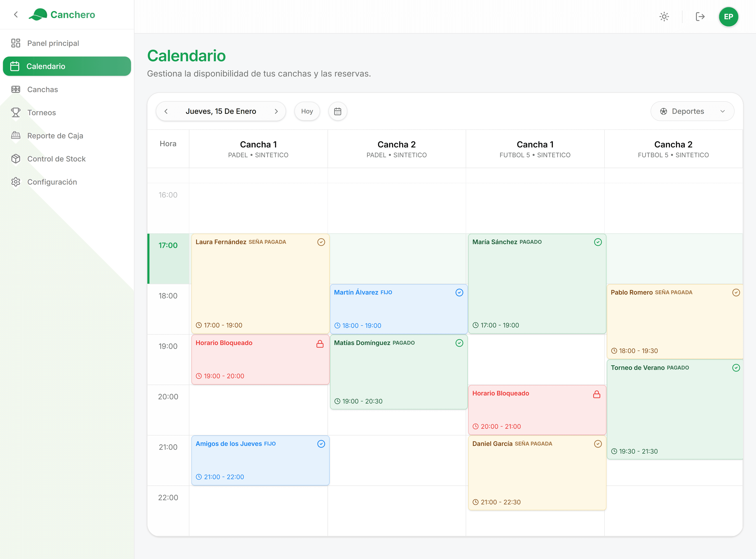
Task: Select the Cancha 2 Futbol 5 column header
Action: click(673, 149)
